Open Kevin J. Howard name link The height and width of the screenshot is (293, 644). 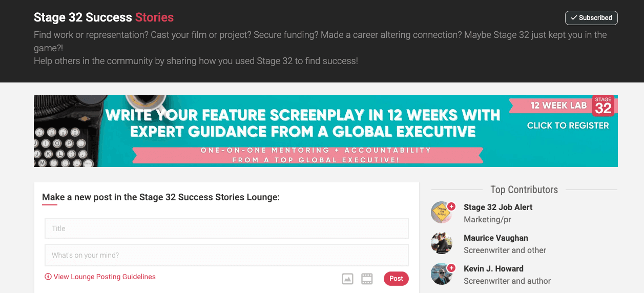point(493,268)
